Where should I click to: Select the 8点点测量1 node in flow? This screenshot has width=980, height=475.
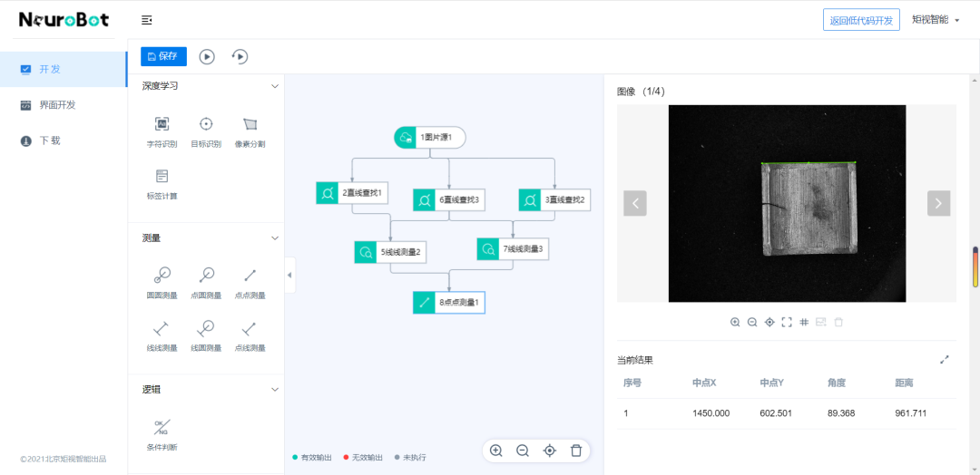tap(449, 302)
